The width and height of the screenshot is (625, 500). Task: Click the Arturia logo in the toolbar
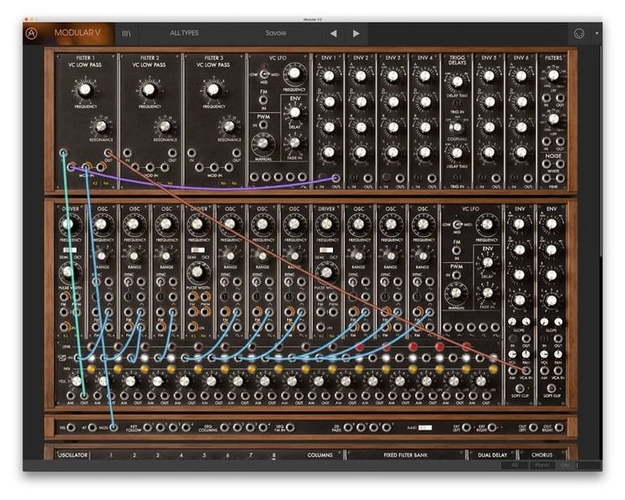point(31,33)
